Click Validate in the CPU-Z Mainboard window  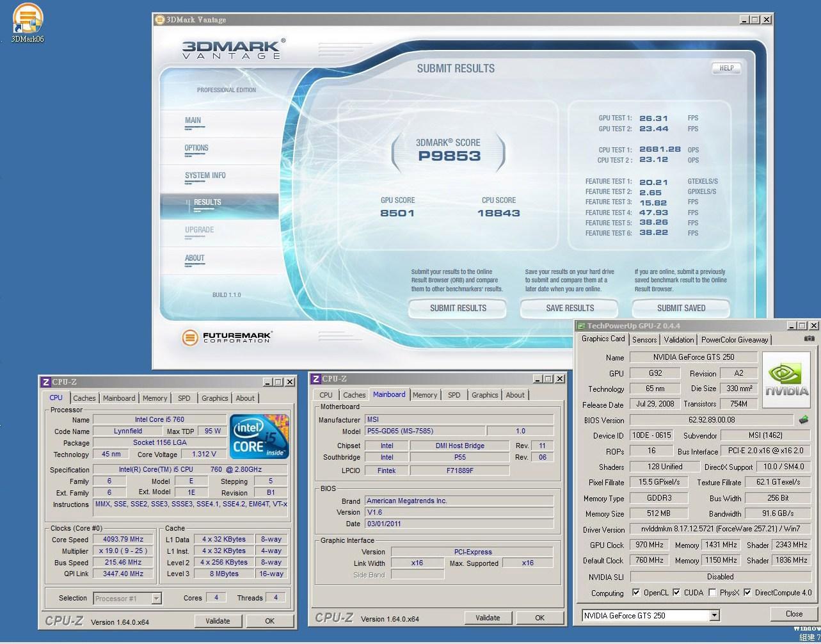(x=488, y=618)
